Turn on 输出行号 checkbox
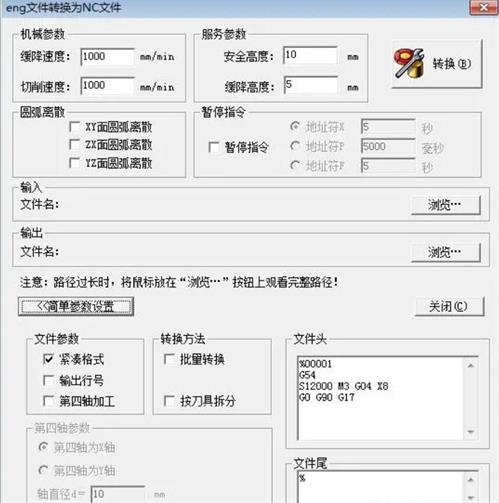 pyautogui.click(x=48, y=380)
